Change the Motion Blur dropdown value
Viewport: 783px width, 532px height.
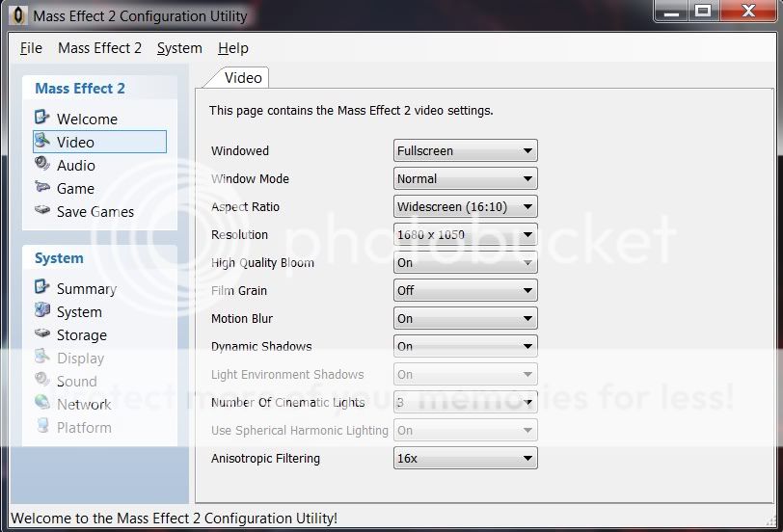point(466,318)
